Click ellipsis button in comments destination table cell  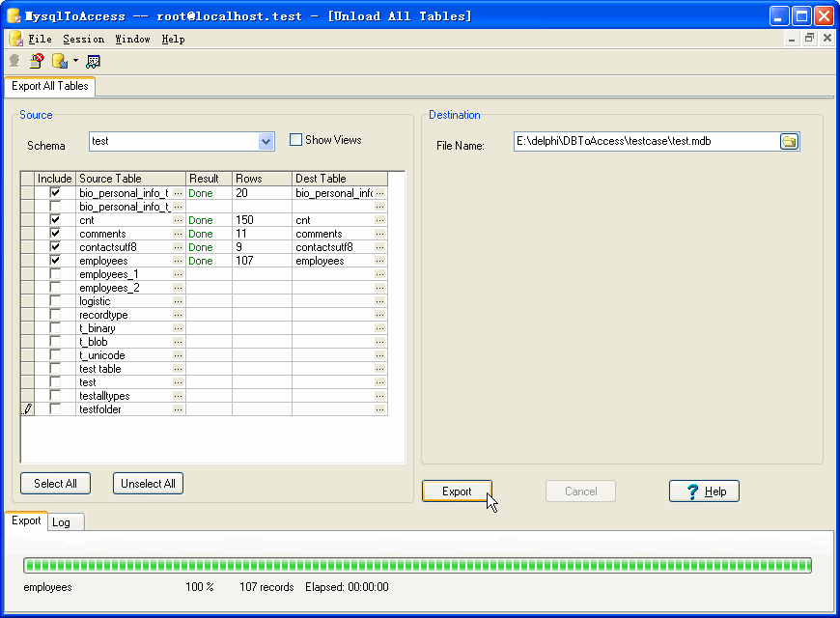379,234
